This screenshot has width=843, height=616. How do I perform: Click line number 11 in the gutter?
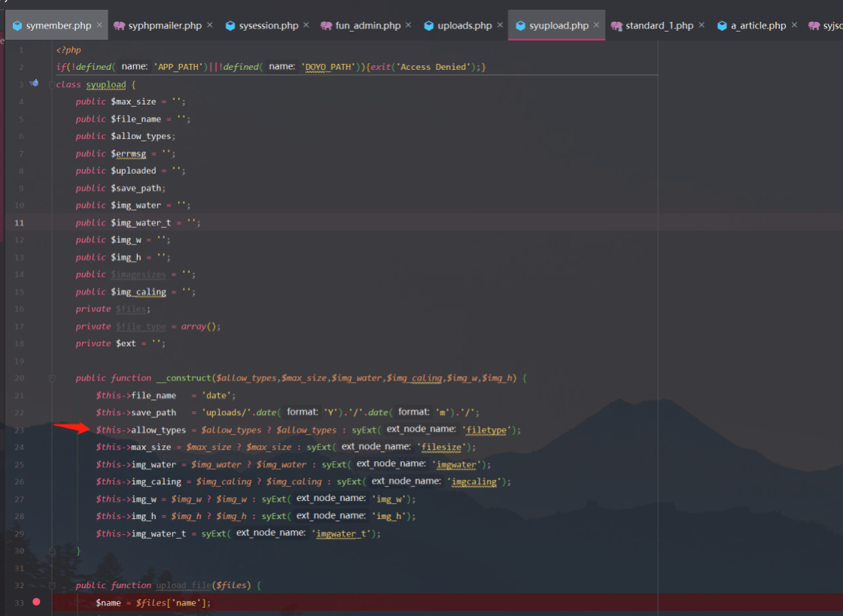(20, 223)
